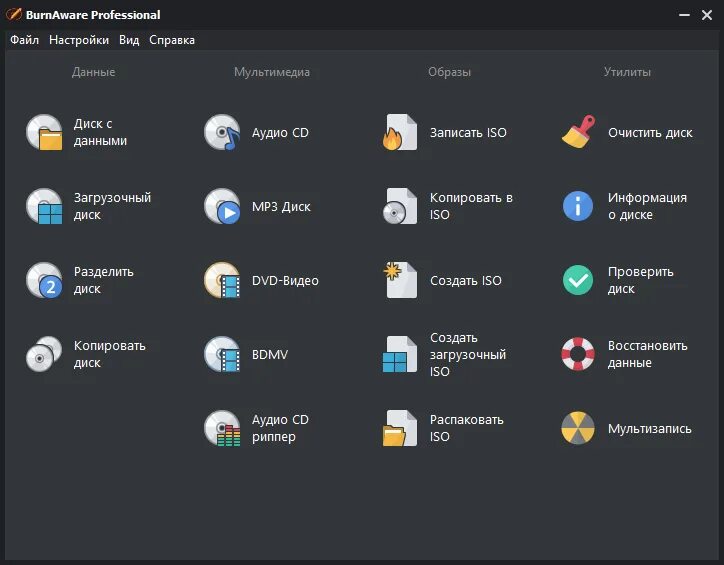The image size is (724, 565).
Task: Click the Создать загрузочный ISO label
Action: [468, 355]
